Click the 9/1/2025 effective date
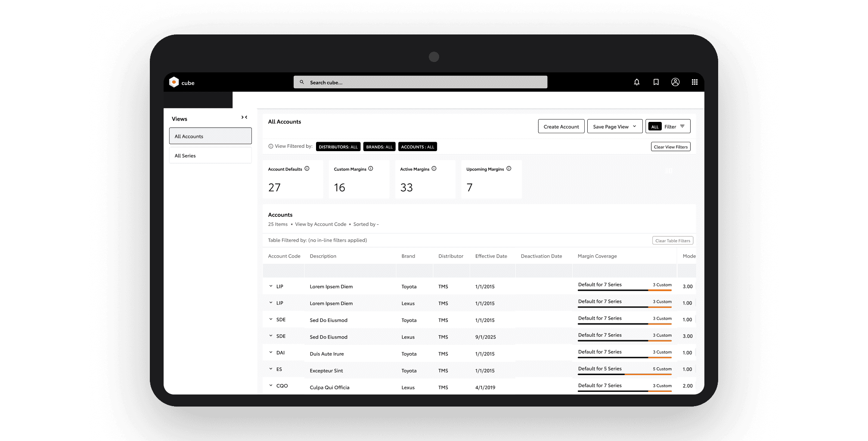Viewport: 868px width, 441px height. point(486,337)
